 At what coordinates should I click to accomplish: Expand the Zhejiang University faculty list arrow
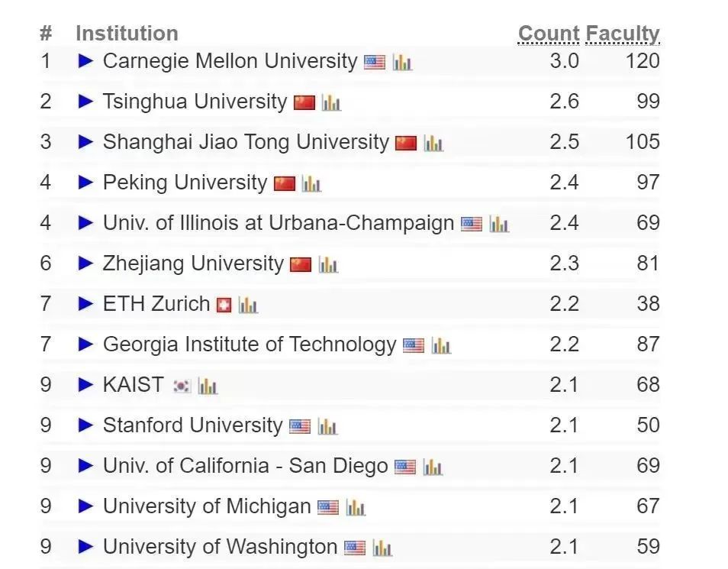(86, 263)
